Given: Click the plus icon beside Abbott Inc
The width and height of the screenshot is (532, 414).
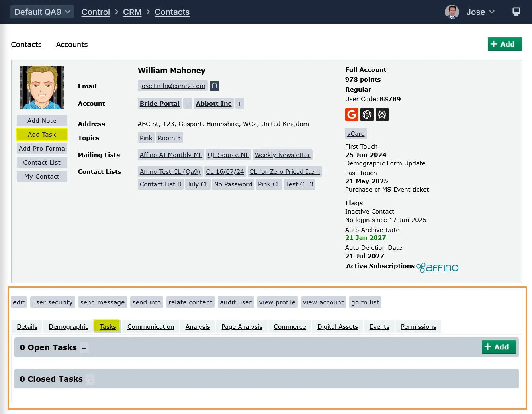Looking at the screenshot, I should coord(240,104).
